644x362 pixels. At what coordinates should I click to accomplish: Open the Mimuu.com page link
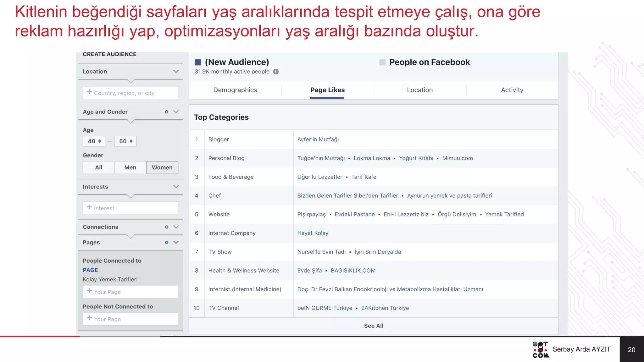tap(457, 158)
